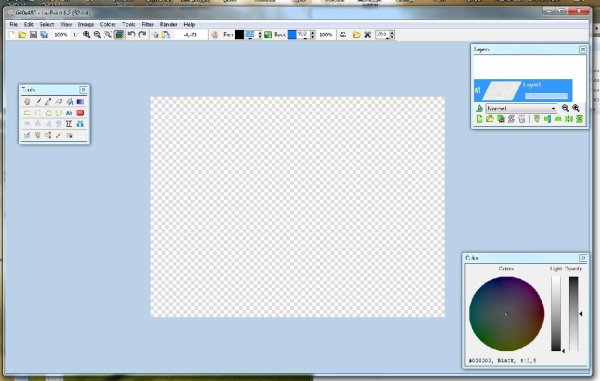
Task: Open the Normal blend mode dropdown
Action: click(x=521, y=109)
